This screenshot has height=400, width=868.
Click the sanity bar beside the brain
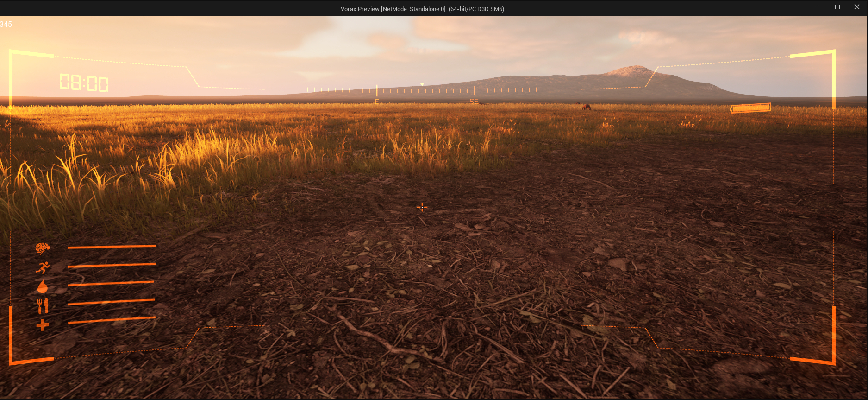pos(112,247)
